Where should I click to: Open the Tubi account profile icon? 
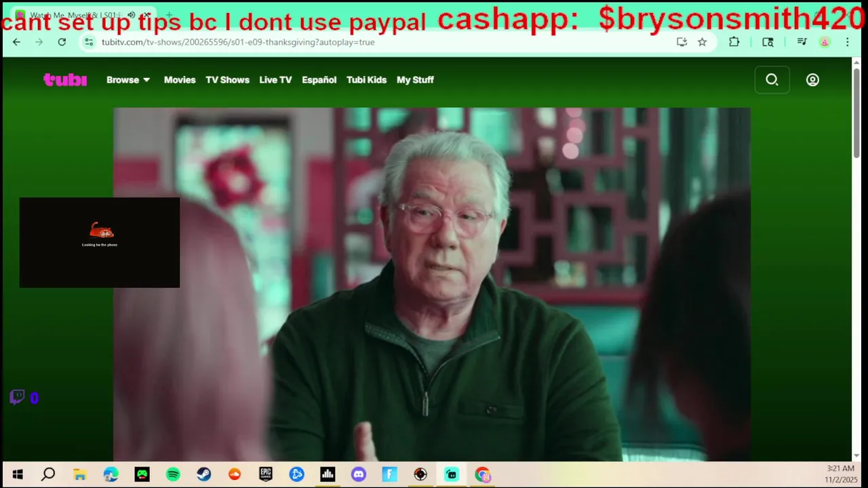tap(812, 80)
